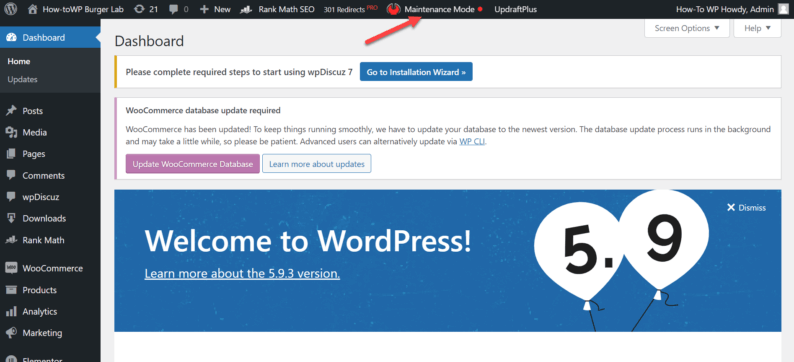Open the Analytics sidebar label
This screenshot has height=362, width=794.
[x=39, y=311]
